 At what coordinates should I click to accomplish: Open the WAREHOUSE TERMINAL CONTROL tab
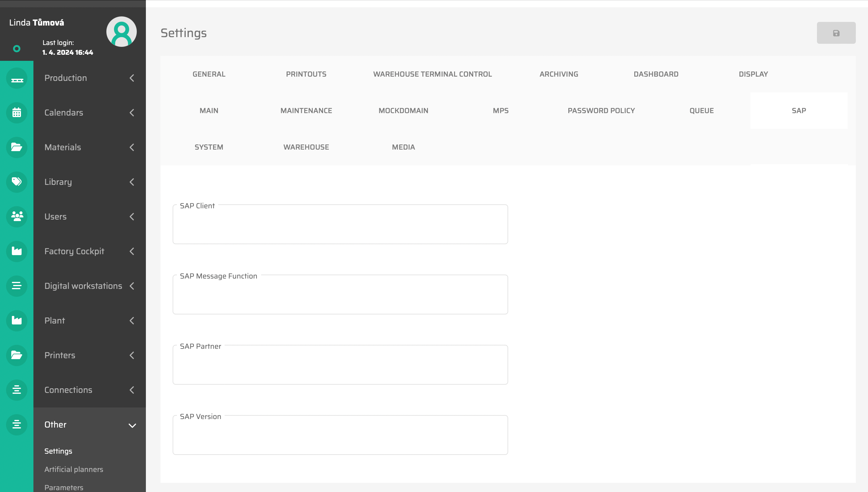click(432, 74)
